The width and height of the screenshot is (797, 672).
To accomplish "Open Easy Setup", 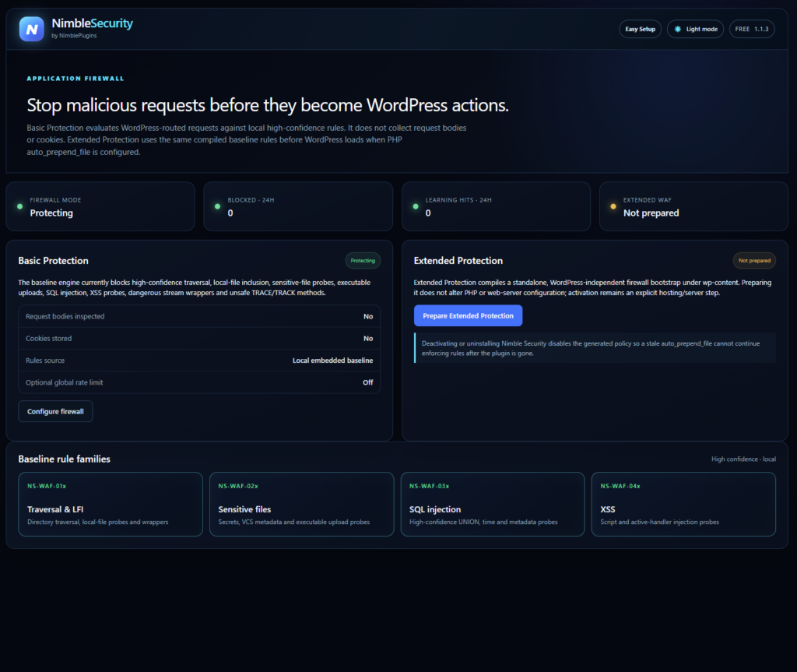I will click(640, 29).
